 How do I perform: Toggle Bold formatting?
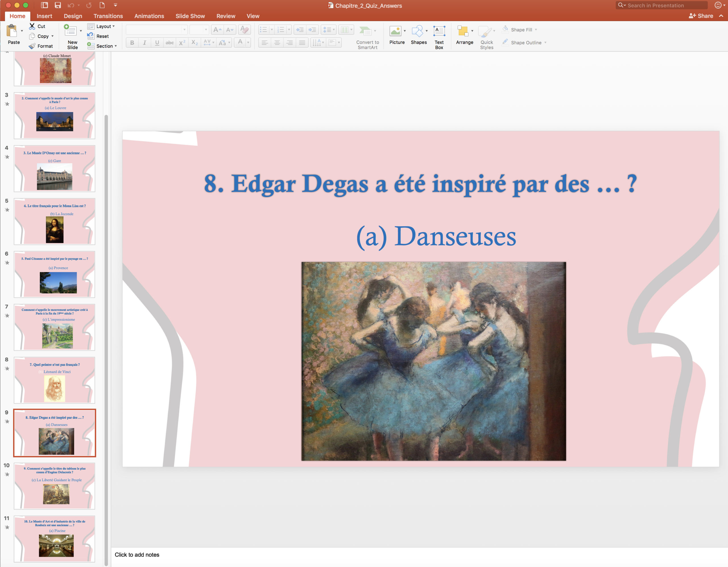pyautogui.click(x=132, y=43)
